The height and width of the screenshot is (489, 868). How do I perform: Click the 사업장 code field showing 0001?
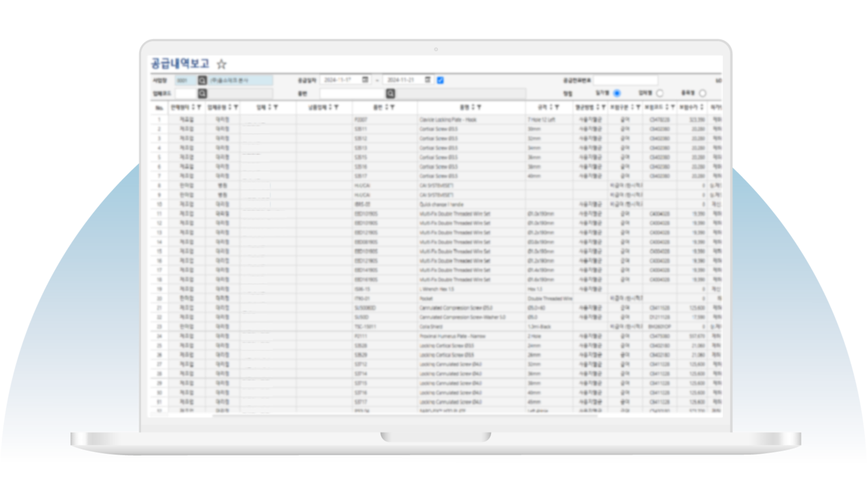(186, 80)
